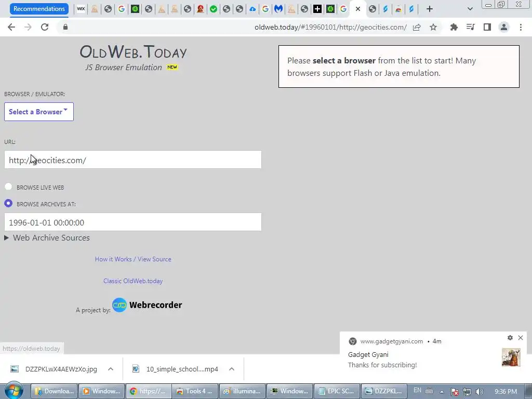Switch to the blue cloud download tab
The height and width of the screenshot is (399, 532).
[252, 9]
